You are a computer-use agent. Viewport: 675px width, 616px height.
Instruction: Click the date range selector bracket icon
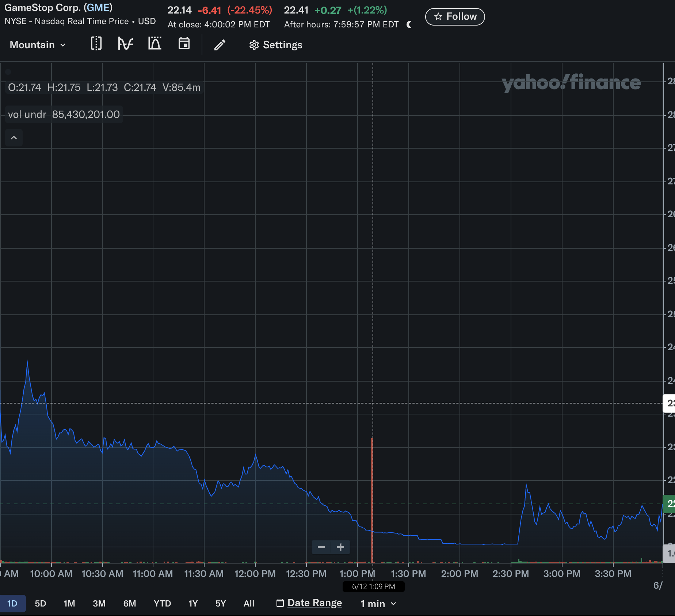coord(96,44)
